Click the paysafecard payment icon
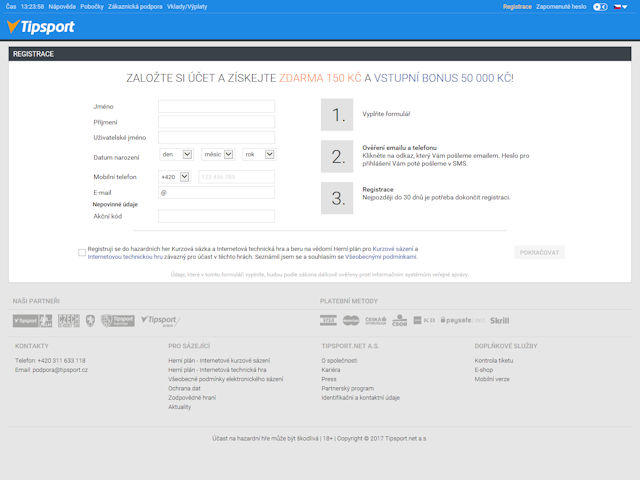 tap(462, 320)
